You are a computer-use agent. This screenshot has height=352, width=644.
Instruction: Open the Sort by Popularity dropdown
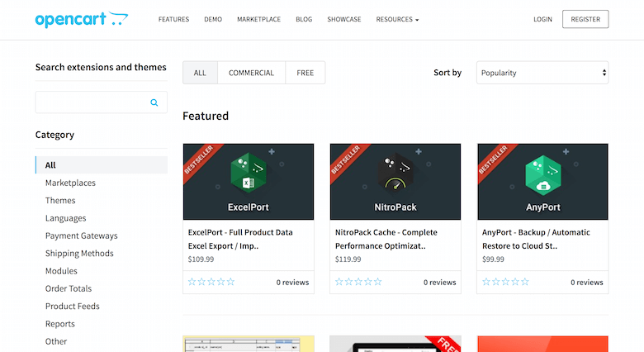pyautogui.click(x=542, y=73)
